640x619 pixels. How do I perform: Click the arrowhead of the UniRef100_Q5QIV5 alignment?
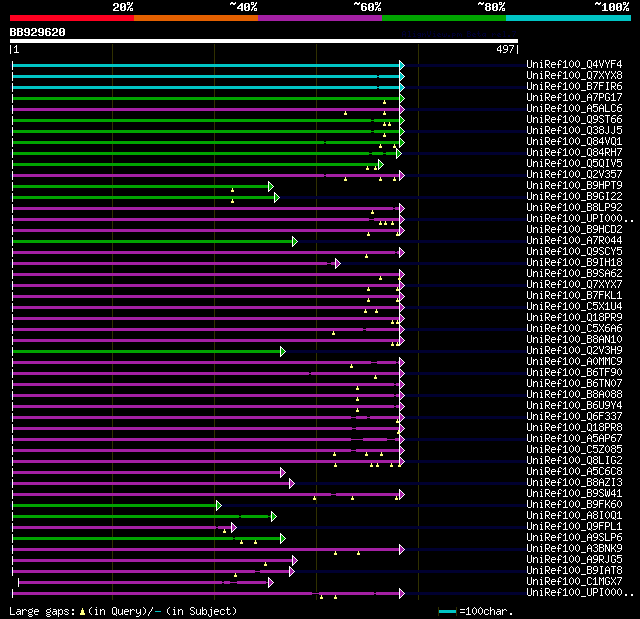[x=381, y=164]
